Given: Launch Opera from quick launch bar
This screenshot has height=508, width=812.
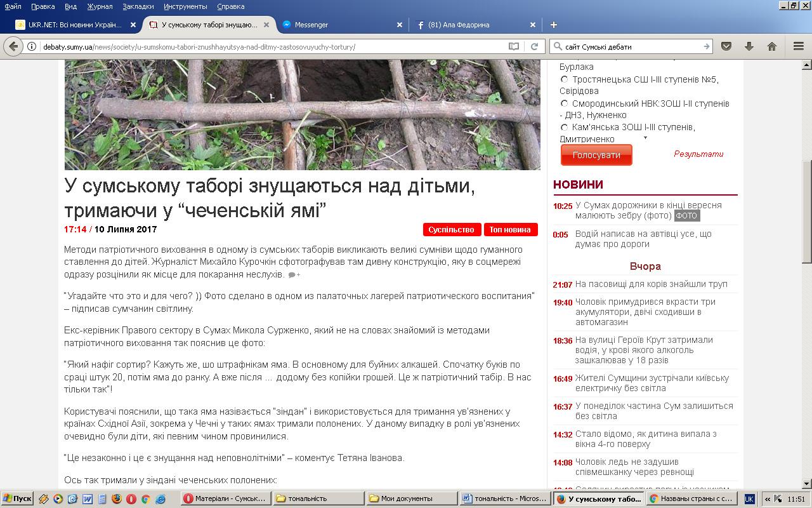Looking at the screenshot, I should 131,498.
